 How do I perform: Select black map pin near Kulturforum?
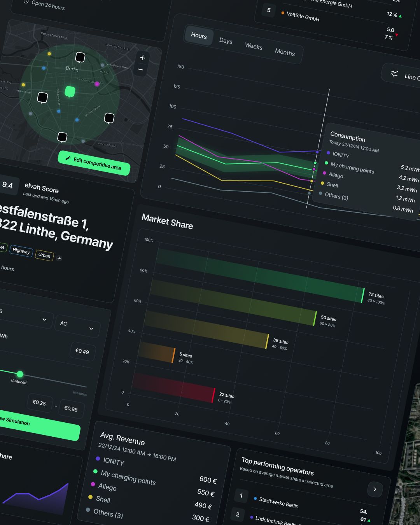tap(42, 97)
